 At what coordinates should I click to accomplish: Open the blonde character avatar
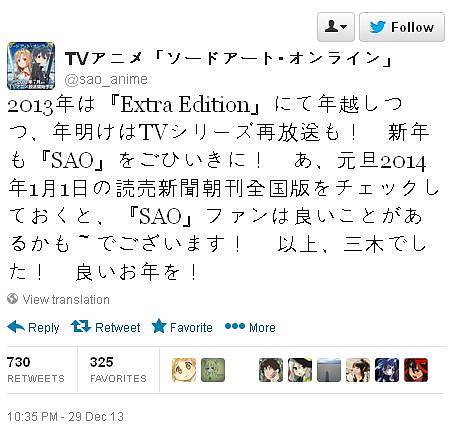184,370
